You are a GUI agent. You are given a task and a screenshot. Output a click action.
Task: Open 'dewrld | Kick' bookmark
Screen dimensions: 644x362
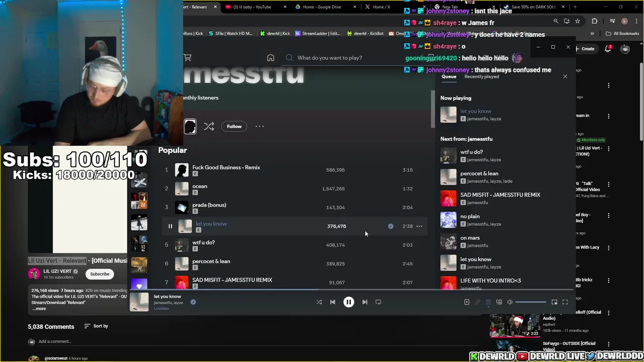[x=275, y=34]
